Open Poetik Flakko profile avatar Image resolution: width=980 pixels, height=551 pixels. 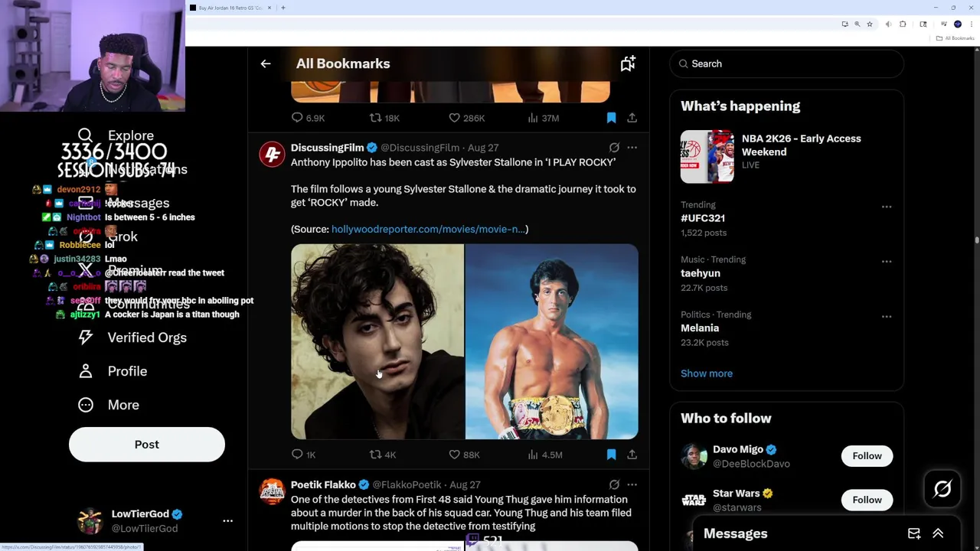coord(272,491)
